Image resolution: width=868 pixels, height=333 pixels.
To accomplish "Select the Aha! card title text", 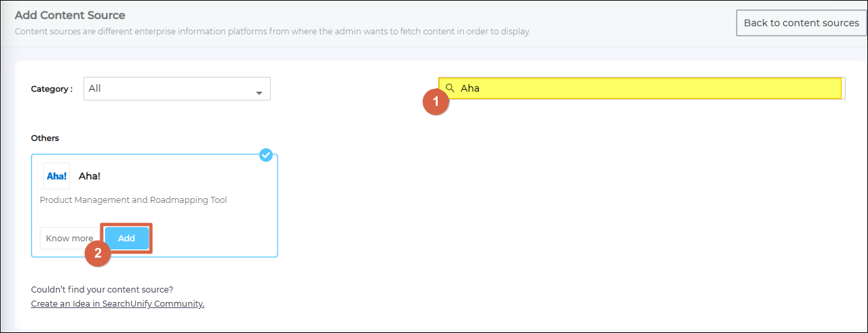I will click(x=90, y=176).
